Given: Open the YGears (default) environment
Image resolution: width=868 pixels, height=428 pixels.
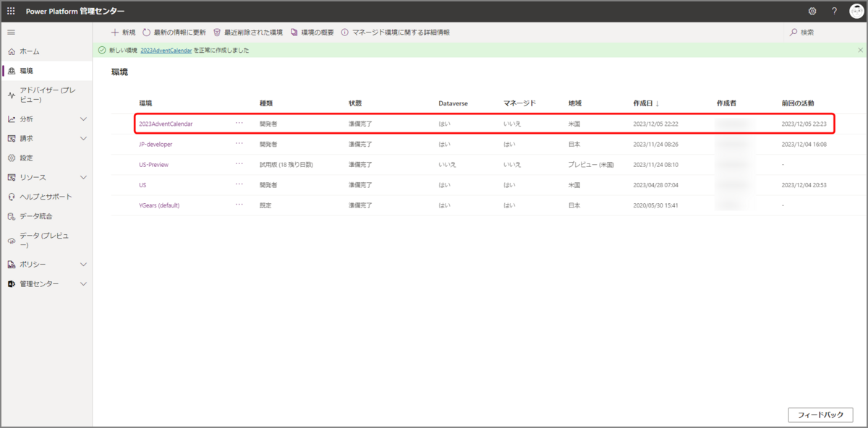Looking at the screenshot, I should pyautogui.click(x=159, y=205).
